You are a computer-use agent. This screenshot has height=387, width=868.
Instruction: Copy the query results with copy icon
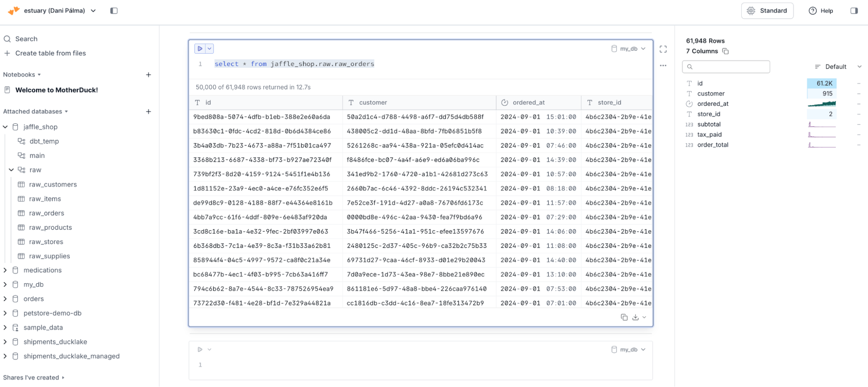pos(624,317)
